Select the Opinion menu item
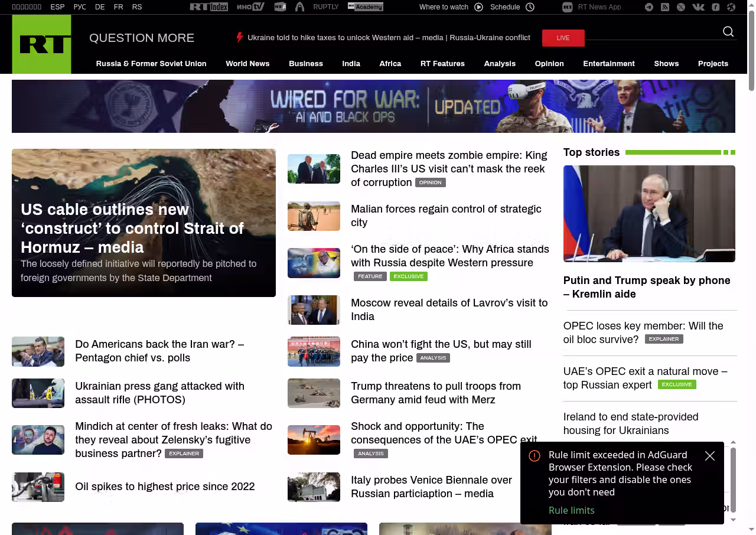This screenshot has height=535, width=756. [x=549, y=64]
